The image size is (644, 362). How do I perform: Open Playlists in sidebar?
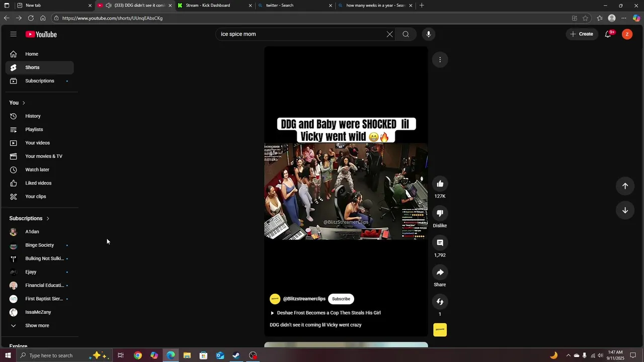[x=39, y=130]
